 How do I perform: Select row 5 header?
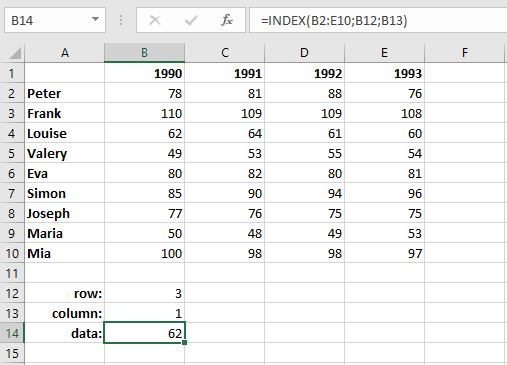click(12, 153)
